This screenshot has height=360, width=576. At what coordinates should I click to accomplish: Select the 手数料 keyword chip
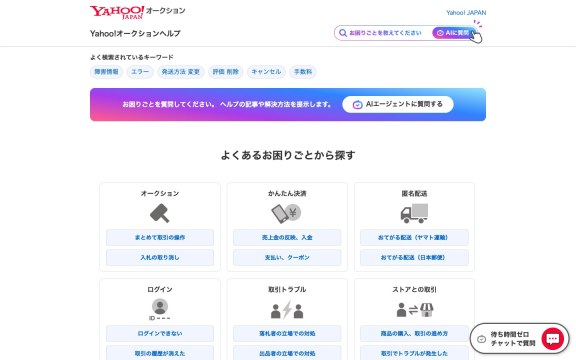tap(303, 72)
